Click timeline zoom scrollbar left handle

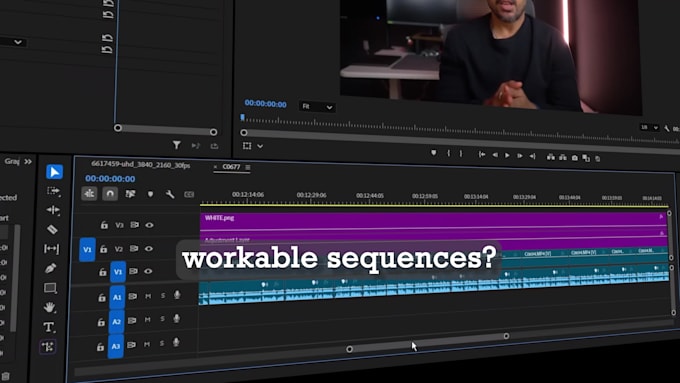coord(350,349)
